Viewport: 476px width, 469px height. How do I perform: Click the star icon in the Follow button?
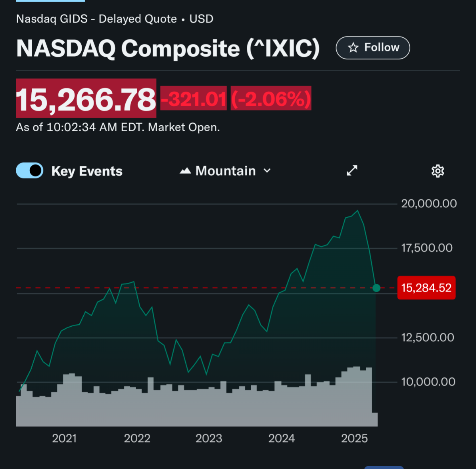pyautogui.click(x=353, y=48)
